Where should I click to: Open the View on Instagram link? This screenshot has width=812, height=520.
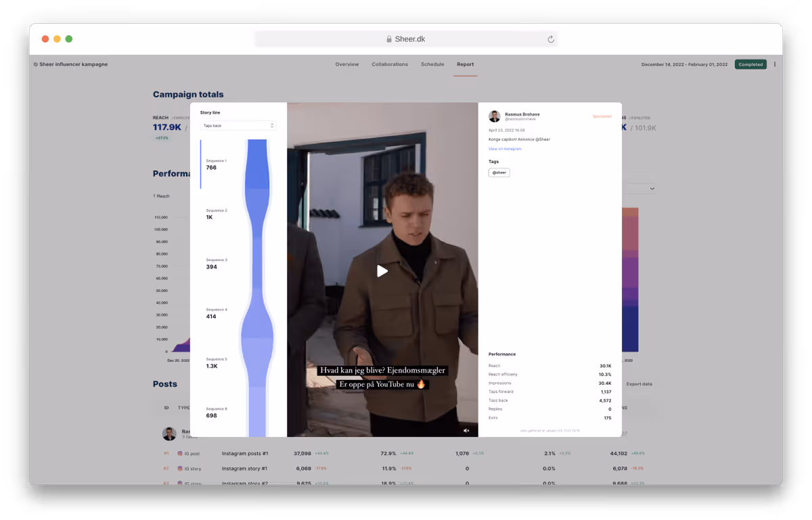(505, 149)
